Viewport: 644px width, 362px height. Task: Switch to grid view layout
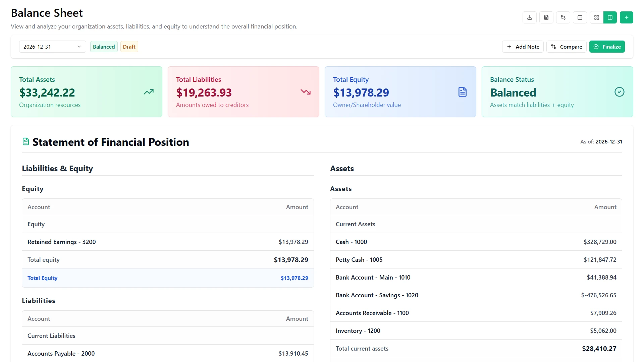tap(597, 17)
